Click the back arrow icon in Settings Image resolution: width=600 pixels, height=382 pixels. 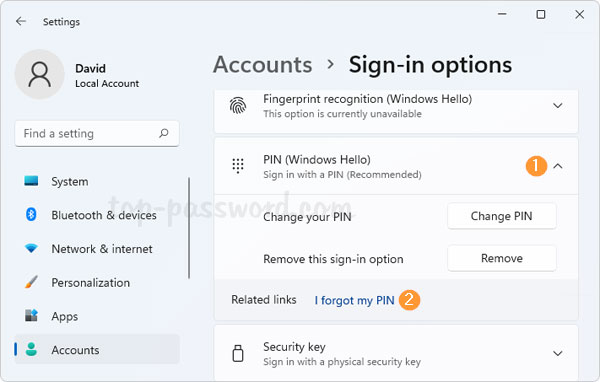tap(21, 21)
